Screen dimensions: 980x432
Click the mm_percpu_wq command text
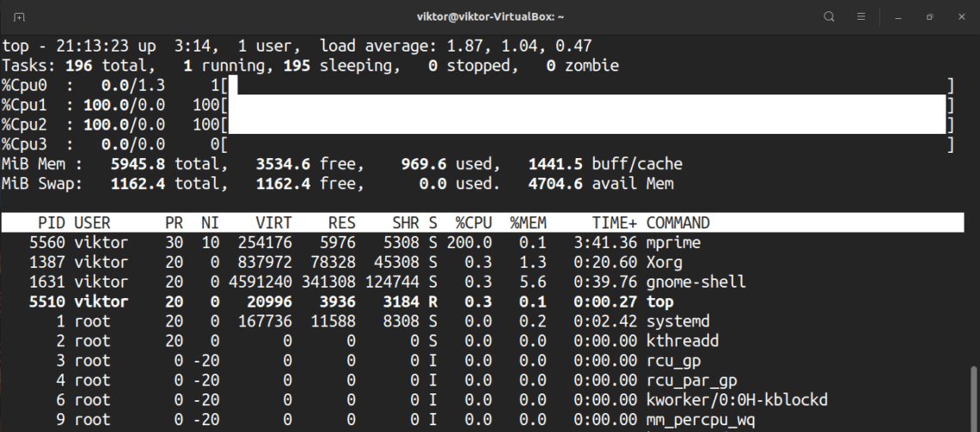701,419
